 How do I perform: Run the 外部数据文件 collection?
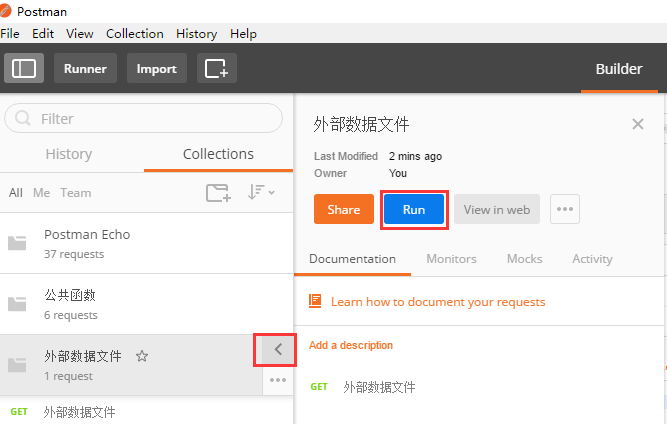(414, 209)
